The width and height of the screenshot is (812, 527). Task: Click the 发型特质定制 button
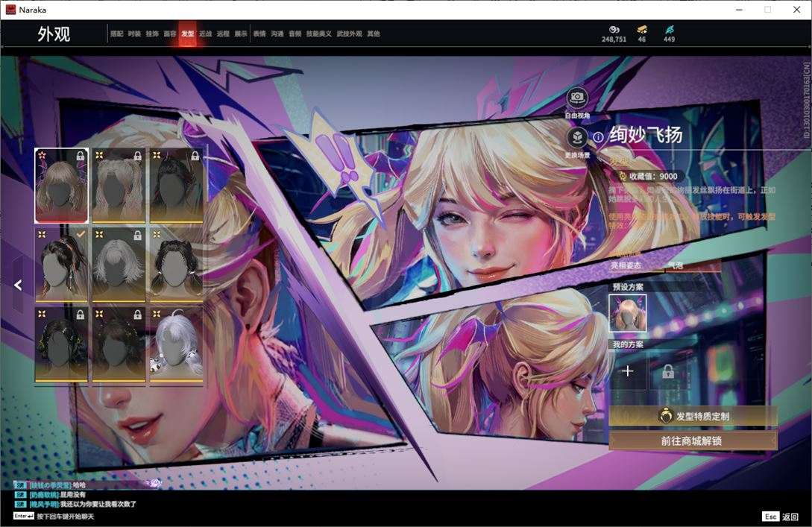pos(693,416)
